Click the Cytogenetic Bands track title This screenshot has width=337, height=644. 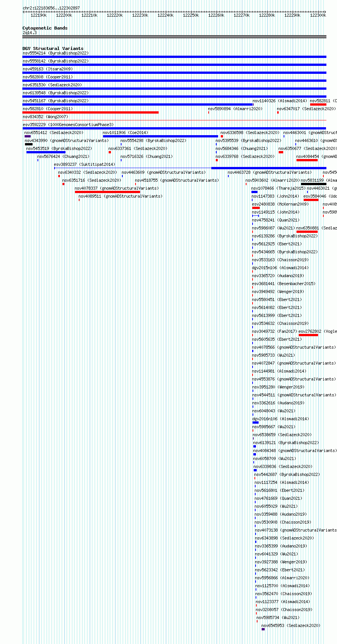tap(45, 28)
